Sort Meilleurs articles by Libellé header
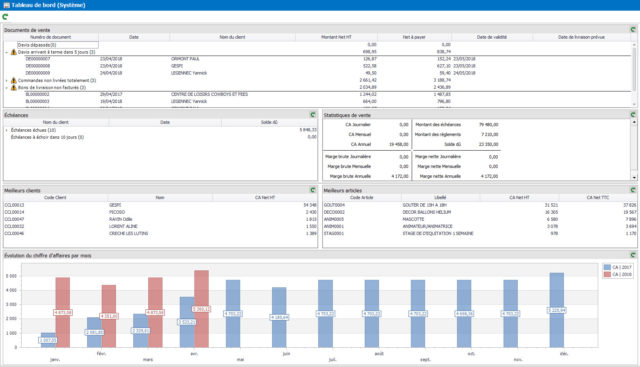This screenshot has height=367, width=640. tap(440, 198)
